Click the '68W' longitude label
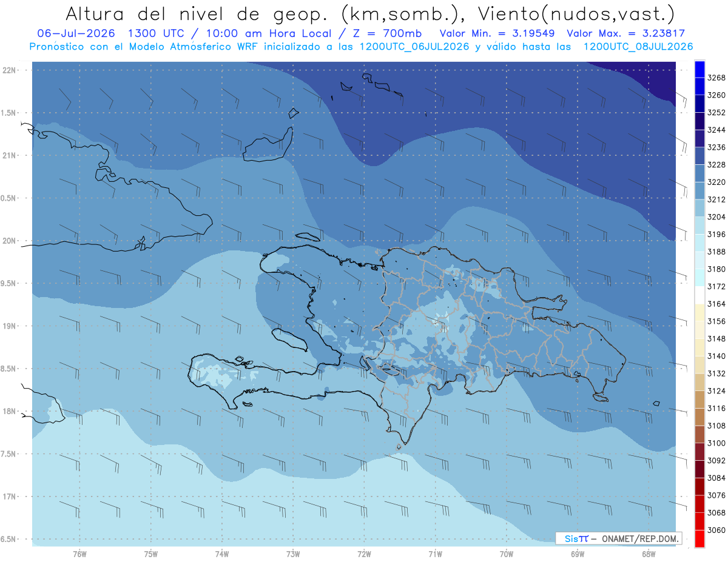Viewport: 728px width, 562px height. pyautogui.click(x=649, y=554)
